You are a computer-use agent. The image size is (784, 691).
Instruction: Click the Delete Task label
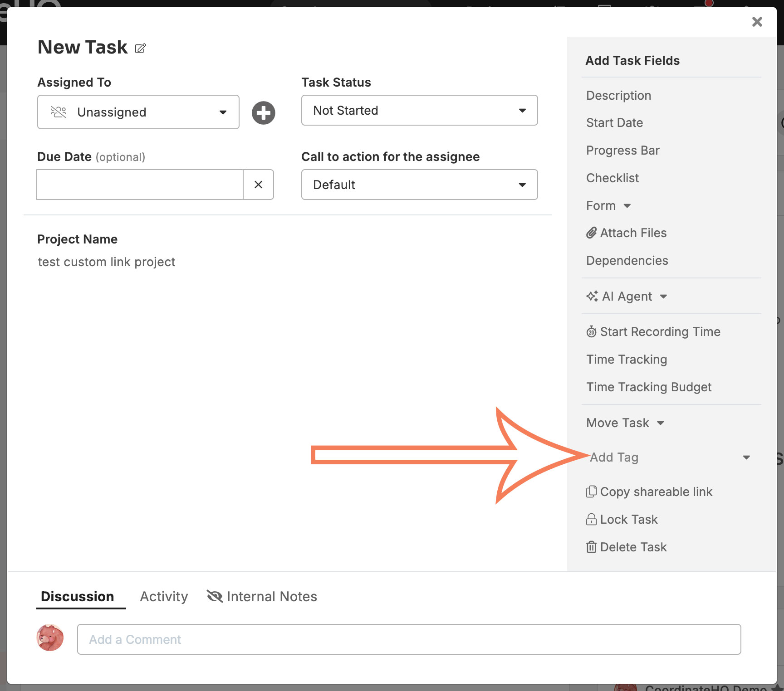[633, 547]
